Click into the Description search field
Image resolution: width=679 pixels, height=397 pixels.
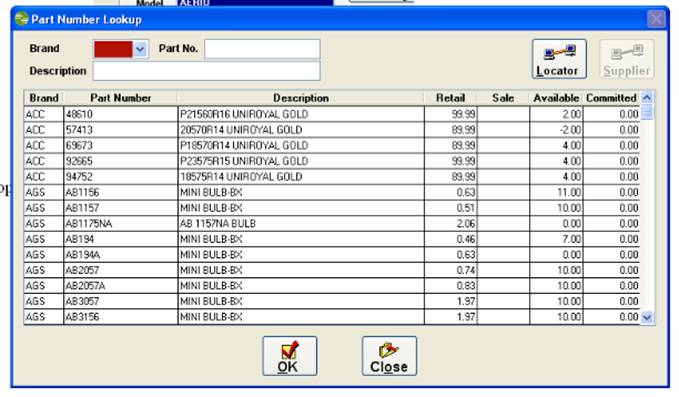click(207, 71)
